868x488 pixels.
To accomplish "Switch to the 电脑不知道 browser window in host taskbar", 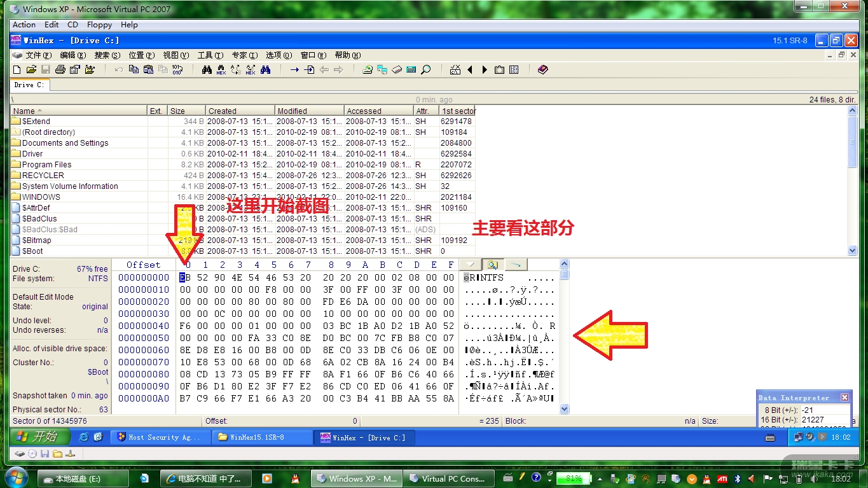I will point(205,478).
